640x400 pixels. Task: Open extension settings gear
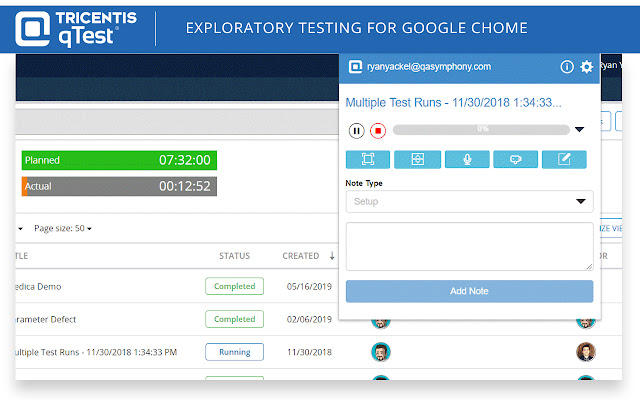pos(587,67)
